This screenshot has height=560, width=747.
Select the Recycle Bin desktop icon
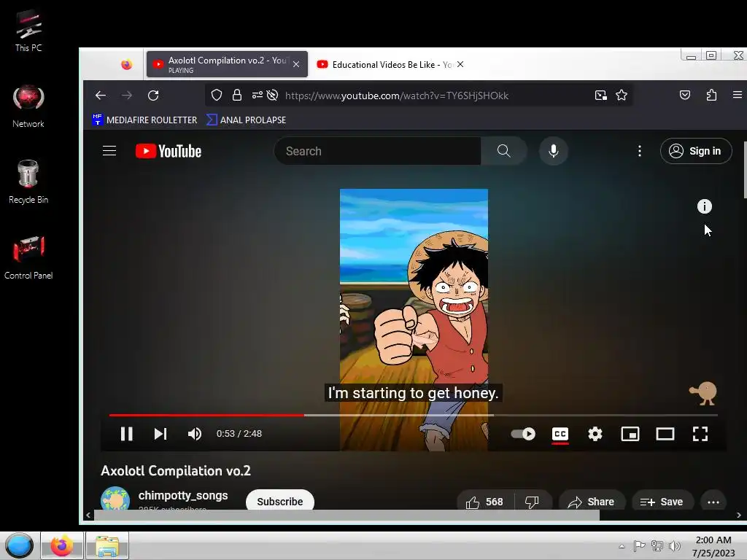click(28, 182)
